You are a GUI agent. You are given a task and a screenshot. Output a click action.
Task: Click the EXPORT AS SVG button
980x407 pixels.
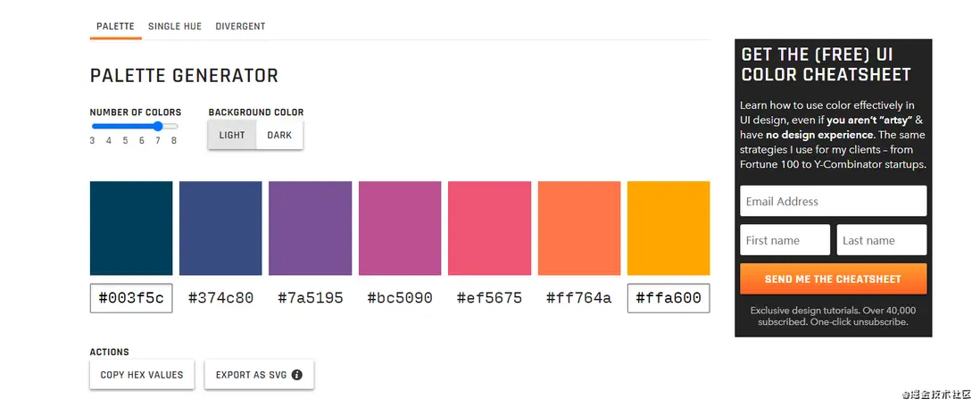pyautogui.click(x=259, y=375)
